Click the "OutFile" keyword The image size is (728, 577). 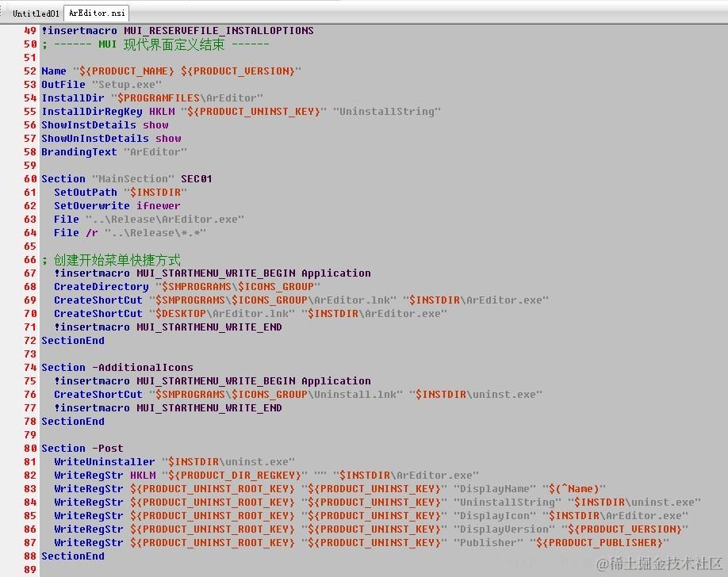pyautogui.click(x=63, y=85)
